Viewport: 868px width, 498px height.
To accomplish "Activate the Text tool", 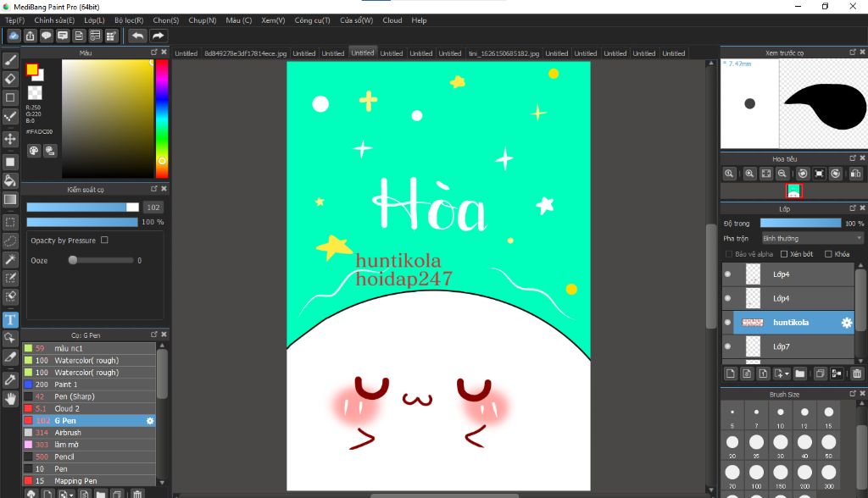I will pyautogui.click(x=10, y=319).
